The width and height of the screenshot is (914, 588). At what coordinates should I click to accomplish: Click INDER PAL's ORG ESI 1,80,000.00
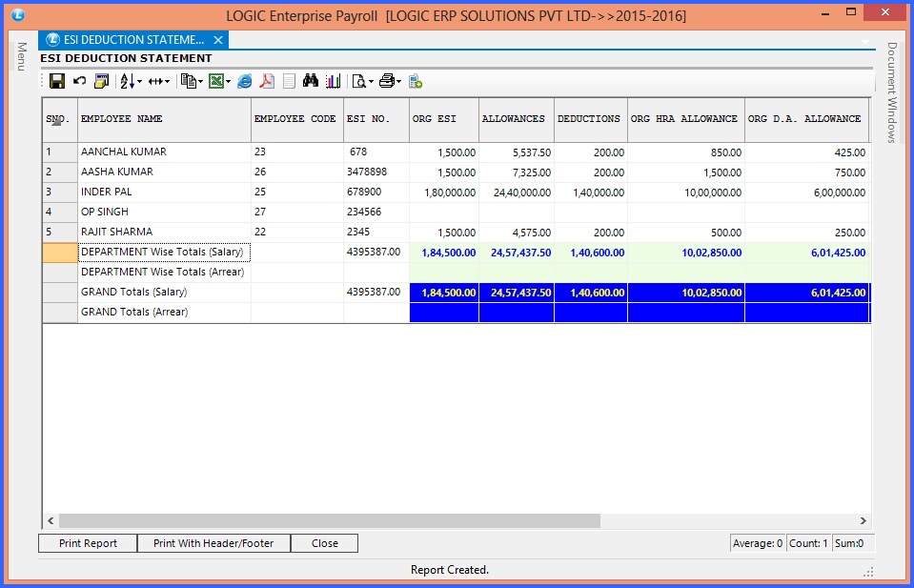click(444, 192)
